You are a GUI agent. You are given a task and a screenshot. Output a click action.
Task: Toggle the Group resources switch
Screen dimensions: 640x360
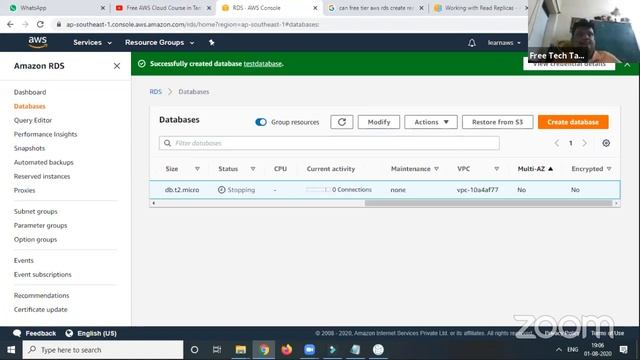261,122
